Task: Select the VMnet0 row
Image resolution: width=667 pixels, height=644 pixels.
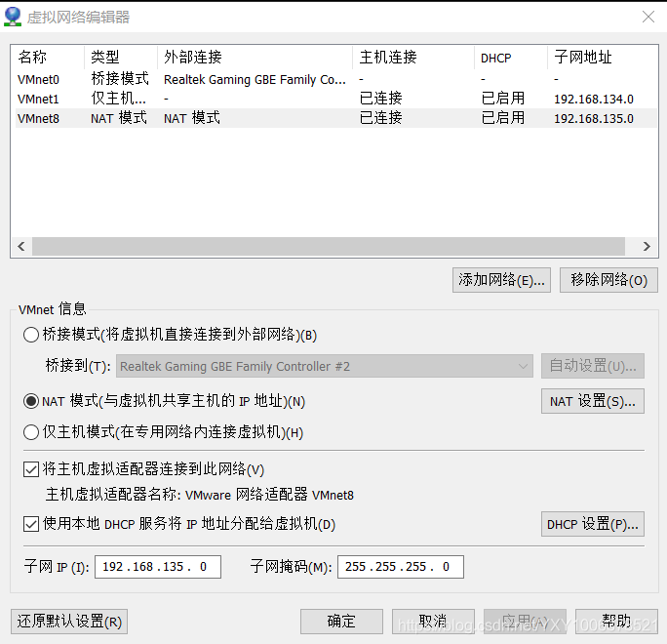Action: tap(336, 79)
